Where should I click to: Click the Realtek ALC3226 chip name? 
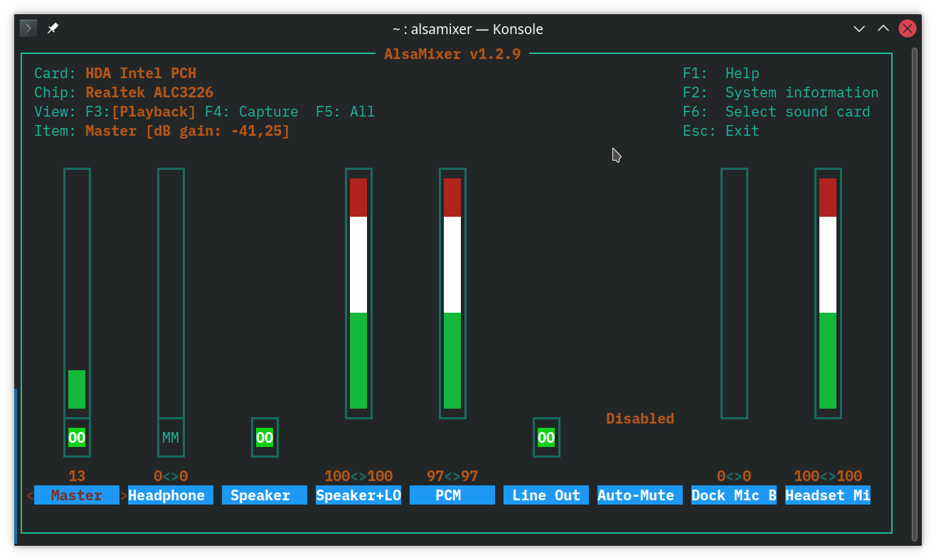click(x=149, y=92)
